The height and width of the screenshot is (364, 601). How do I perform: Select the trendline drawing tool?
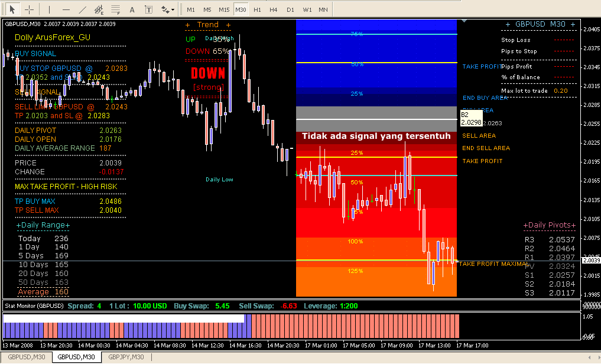click(x=82, y=9)
